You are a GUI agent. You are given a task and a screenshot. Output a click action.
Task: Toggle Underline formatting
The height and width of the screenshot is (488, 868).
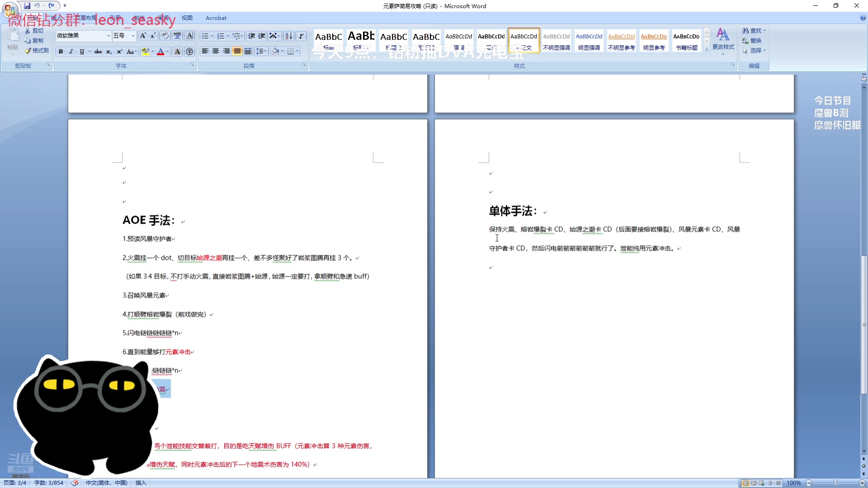click(81, 52)
